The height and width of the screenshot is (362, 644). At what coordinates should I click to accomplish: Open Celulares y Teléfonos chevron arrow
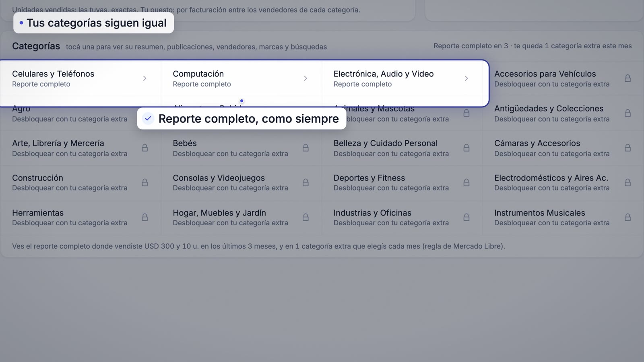point(144,78)
